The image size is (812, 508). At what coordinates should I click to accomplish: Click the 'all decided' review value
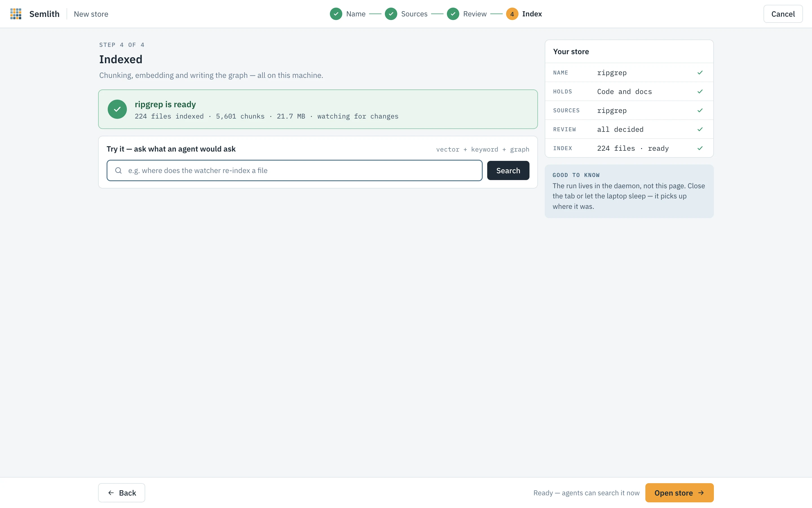[x=620, y=129]
